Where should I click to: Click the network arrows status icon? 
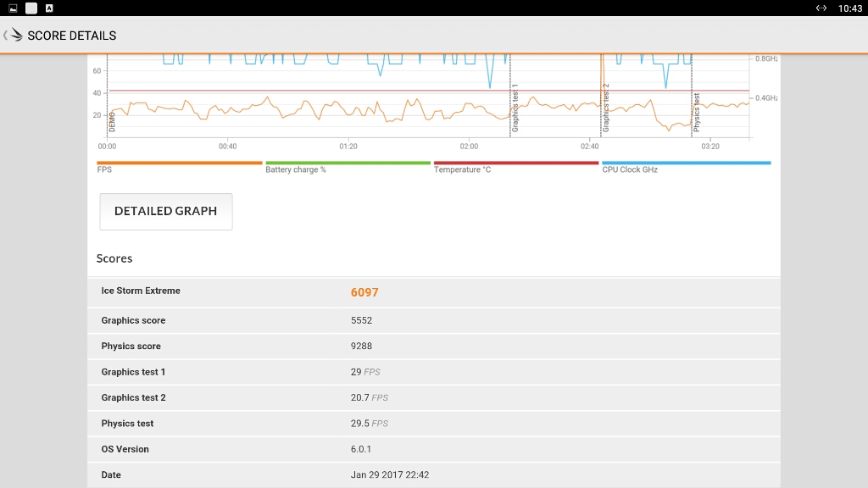821,8
